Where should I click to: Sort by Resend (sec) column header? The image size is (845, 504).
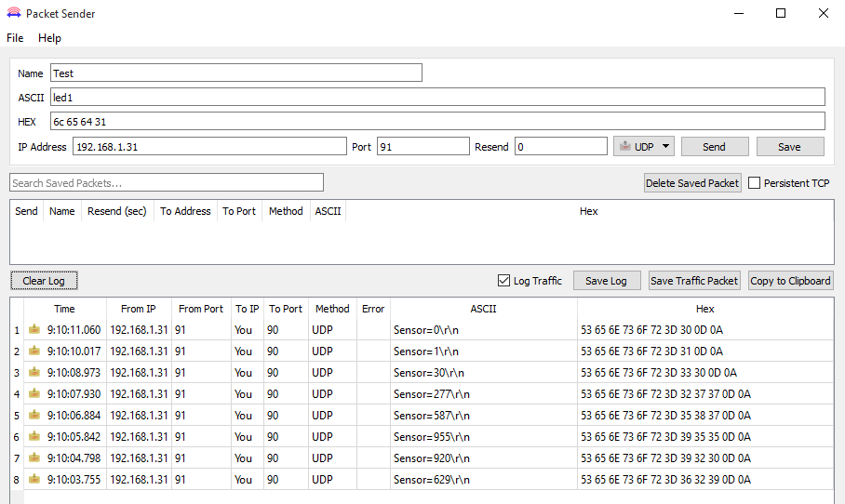point(117,211)
